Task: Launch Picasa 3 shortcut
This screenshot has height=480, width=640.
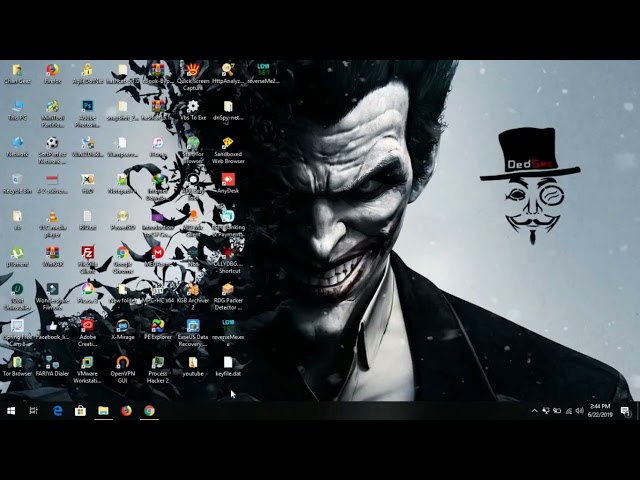Action: tap(87, 293)
